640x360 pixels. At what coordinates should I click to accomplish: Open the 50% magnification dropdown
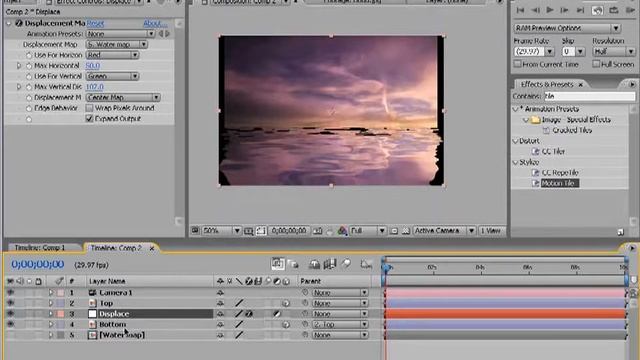click(x=221, y=231)
